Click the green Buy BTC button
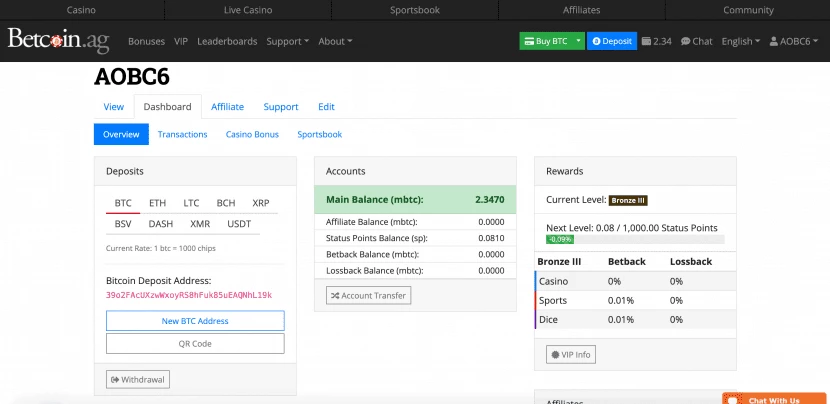 (546, 41)
